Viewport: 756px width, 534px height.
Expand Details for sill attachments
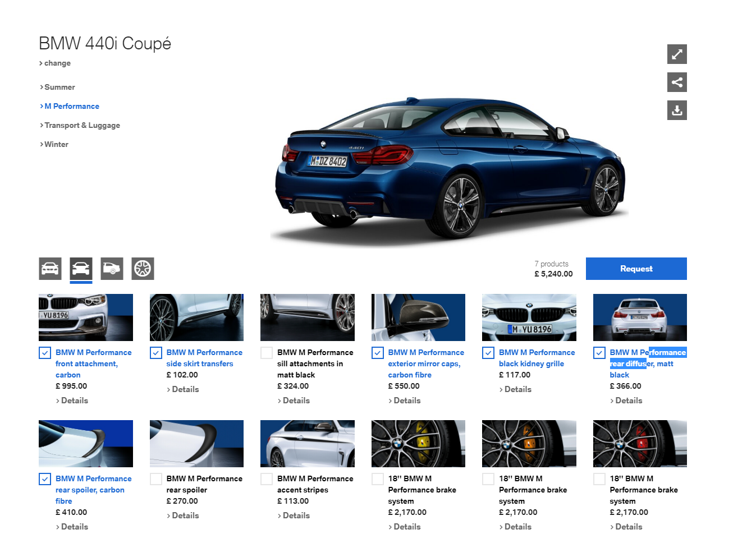(x=294, y=400)
